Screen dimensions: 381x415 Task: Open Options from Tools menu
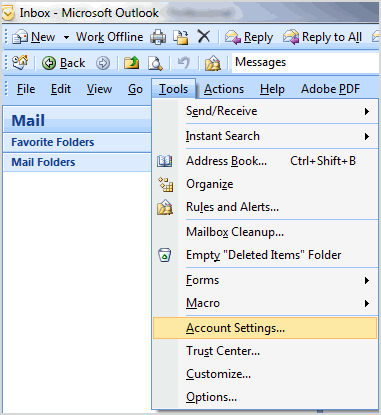tap(265, 397)
